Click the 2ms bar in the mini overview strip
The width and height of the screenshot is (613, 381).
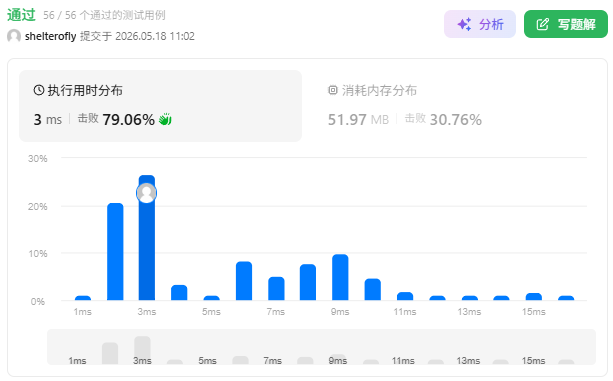(110, 353)
